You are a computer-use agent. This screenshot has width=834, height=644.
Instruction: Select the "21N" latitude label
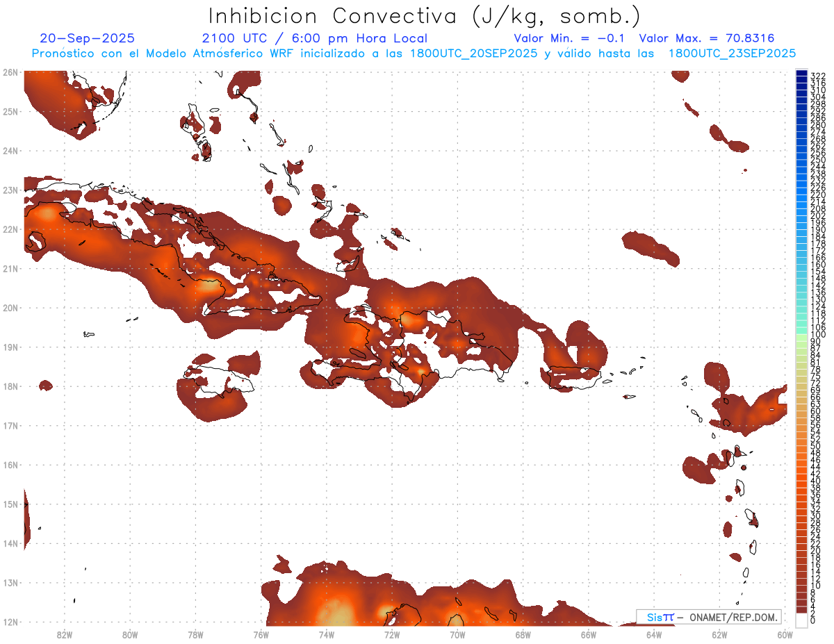(10, 268)
